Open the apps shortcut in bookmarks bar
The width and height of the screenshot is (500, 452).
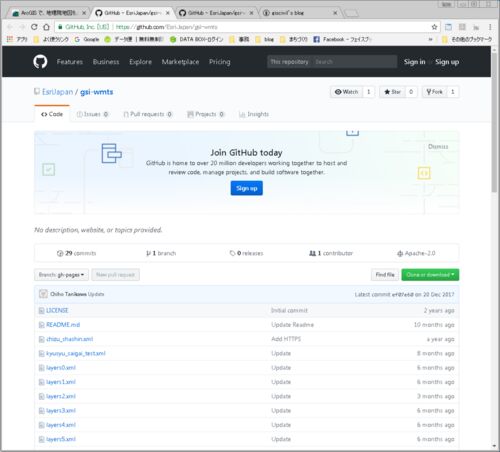click(x=17, y=39)
